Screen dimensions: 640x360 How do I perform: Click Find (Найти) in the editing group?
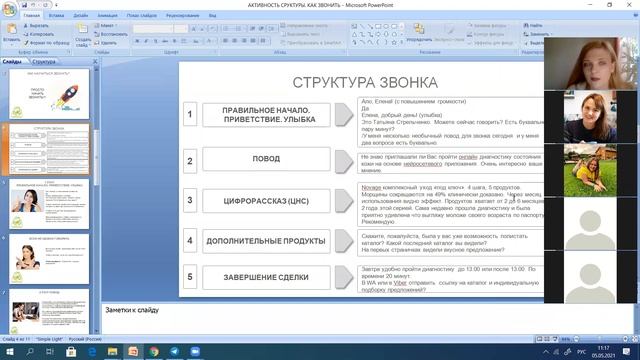[x=533, y=25]
